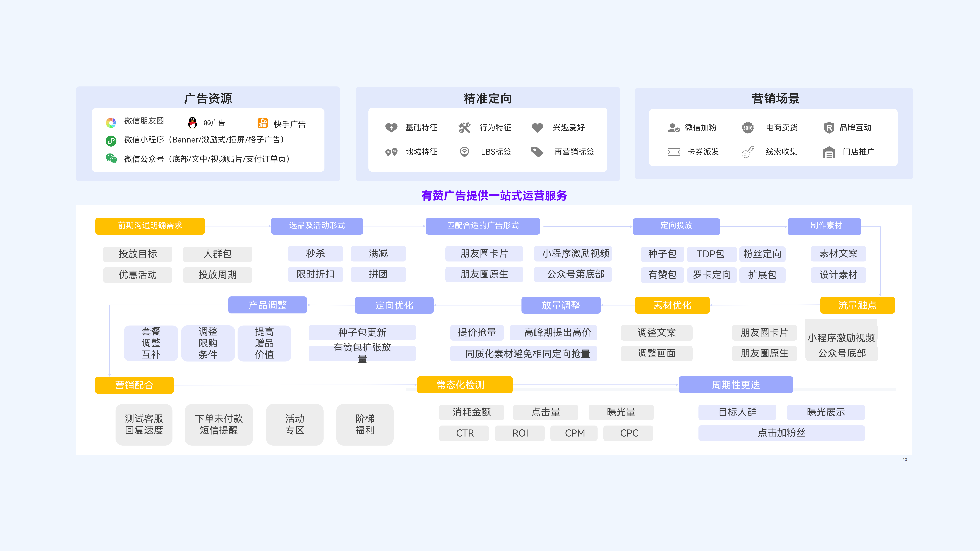The width and height of the screenshot is (980, 551).
Task: Select the 调整画面 tag
Action: click(657, 354)
